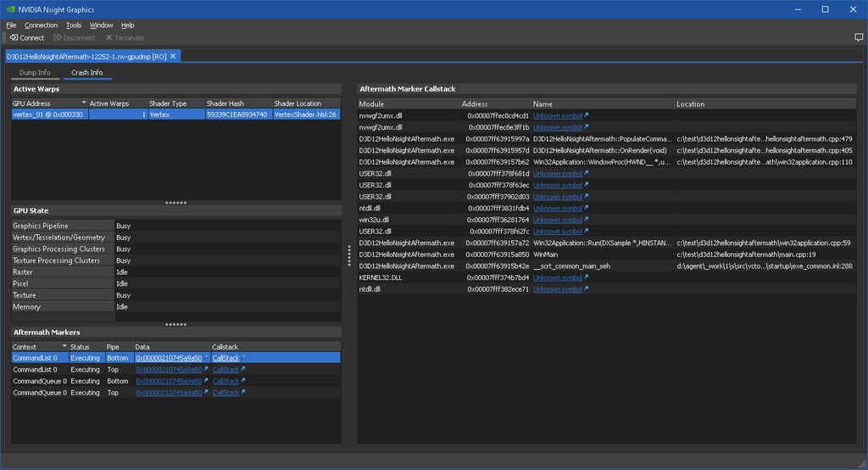Open data link for CommandQueue 0 Bottom

(x=169, y=381)
